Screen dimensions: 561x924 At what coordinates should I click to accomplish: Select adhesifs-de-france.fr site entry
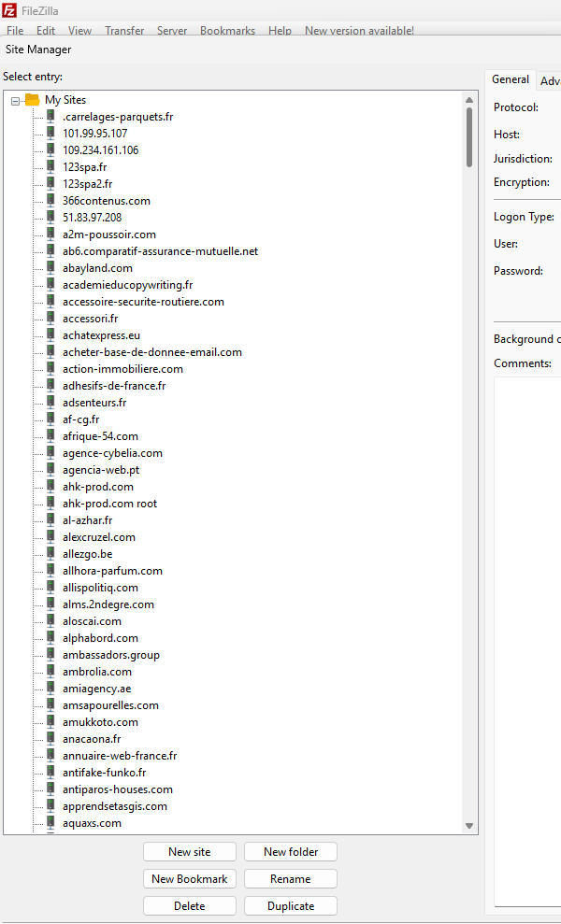coord(114,386)
